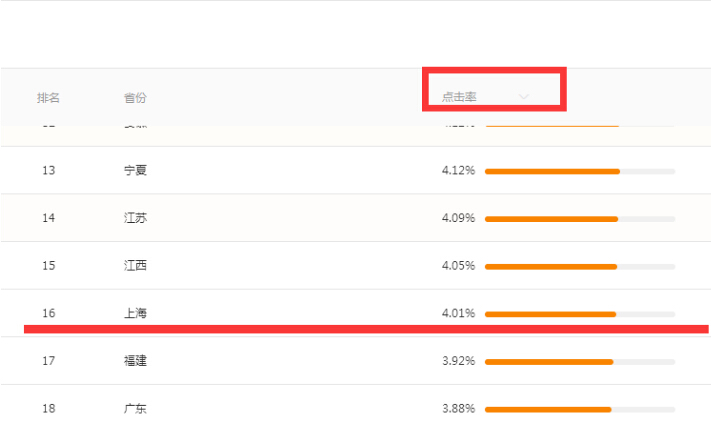Select the 福建 province name

tap(135, 361)
